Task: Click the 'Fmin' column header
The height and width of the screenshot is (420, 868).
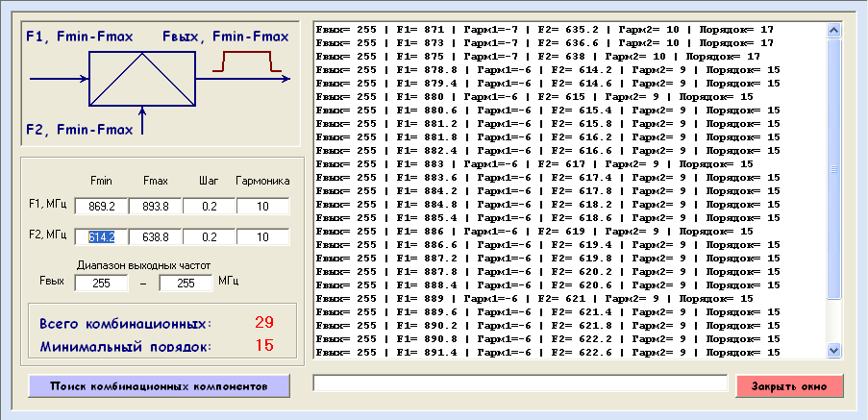Action: point(101,181)
